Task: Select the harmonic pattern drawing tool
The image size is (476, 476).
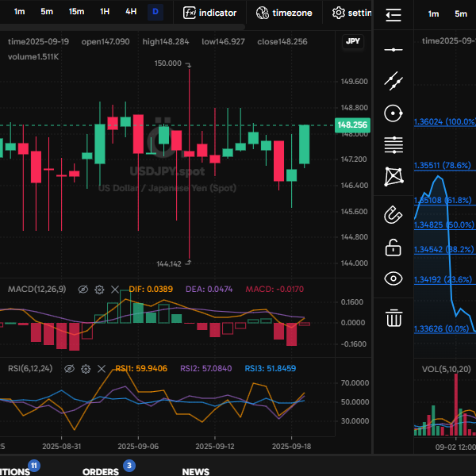Action: point(393,176)
